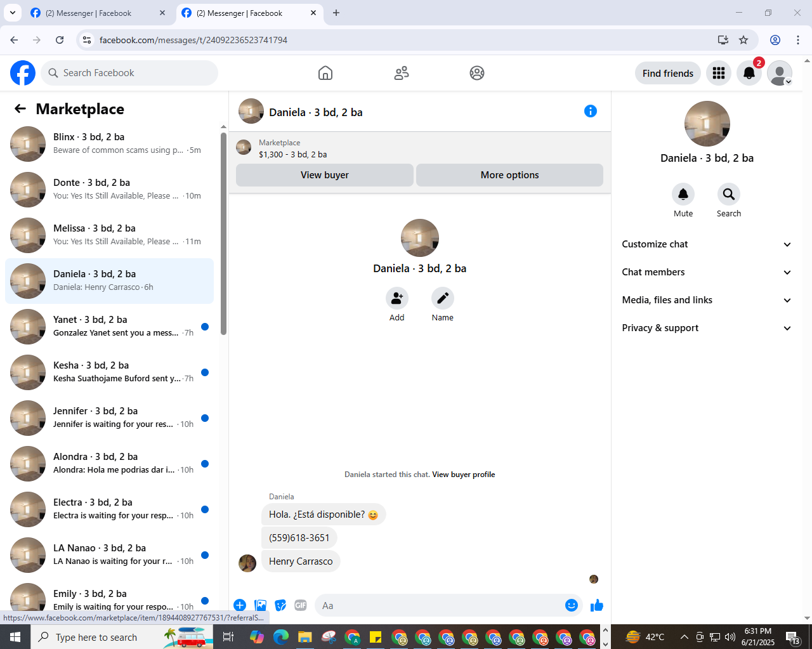812x649 pixels.
Task: Click the listing thumbnail in chat header
Action: click(x=251, y=111)
